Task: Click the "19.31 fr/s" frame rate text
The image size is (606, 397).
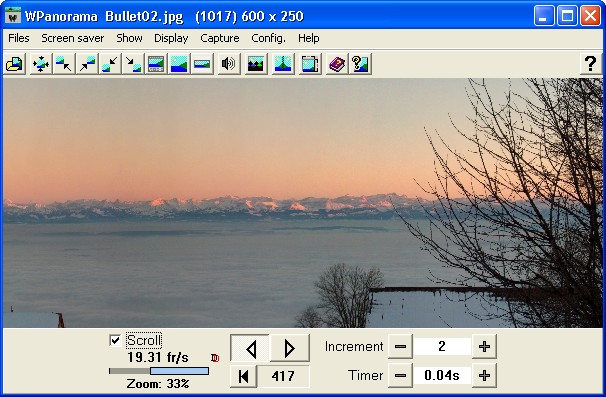Action: point(158,358)
